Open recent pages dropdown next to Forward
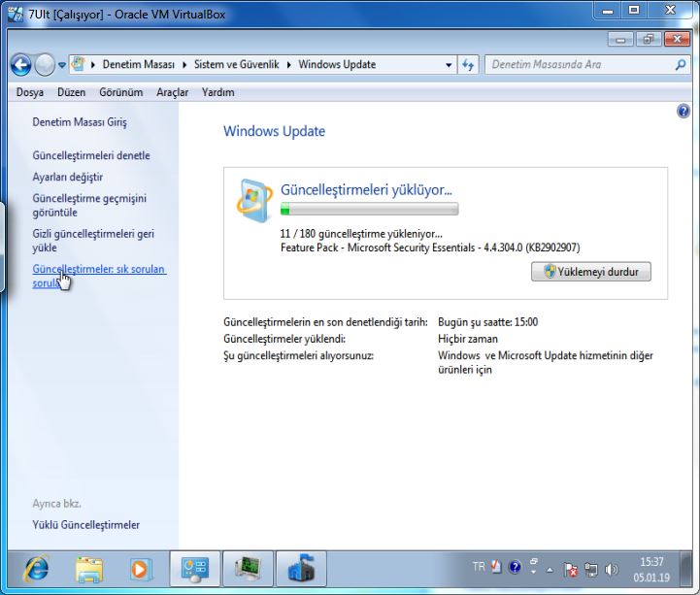Viewport: 700px width, 595px height. click(x=62, y=65)
